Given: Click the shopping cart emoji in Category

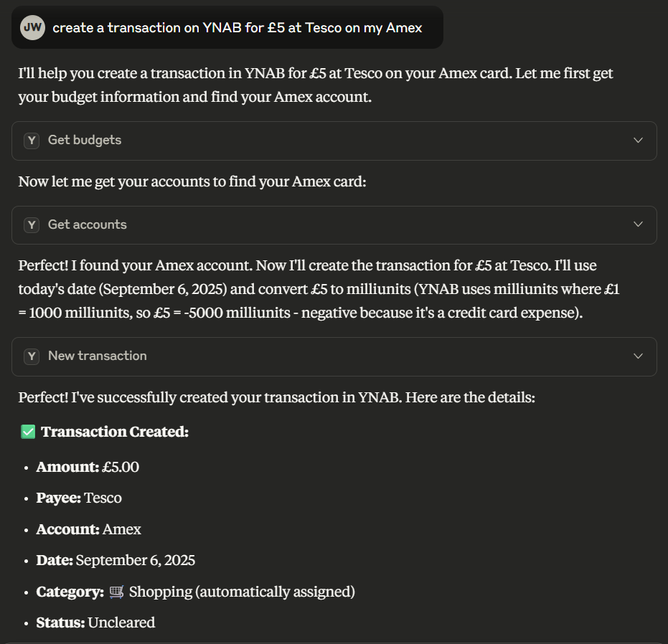Looking at the screenshot, I should 116,592.
